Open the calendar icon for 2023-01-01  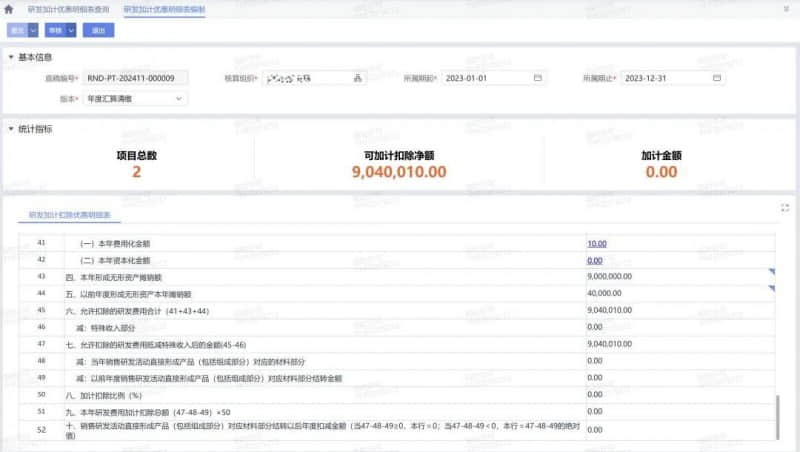538,78
